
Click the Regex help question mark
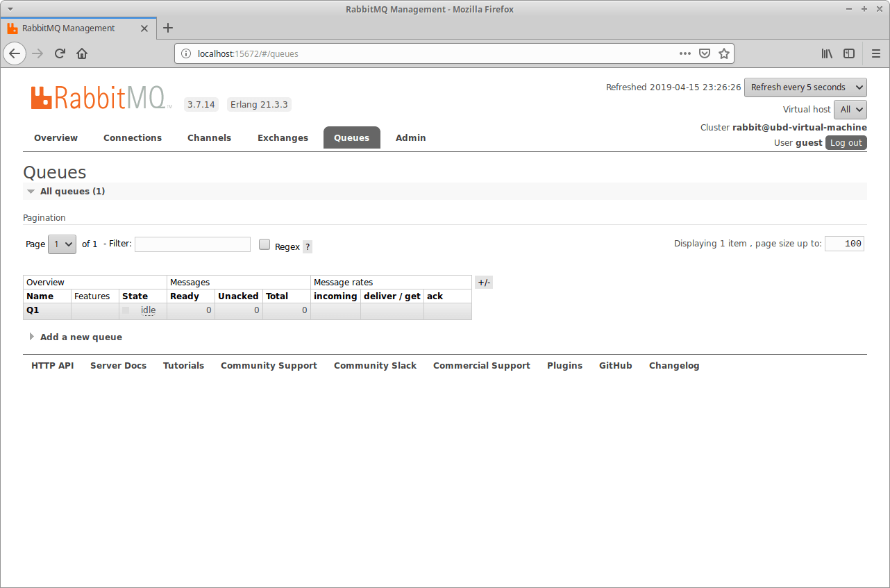[x=308, y=246]
